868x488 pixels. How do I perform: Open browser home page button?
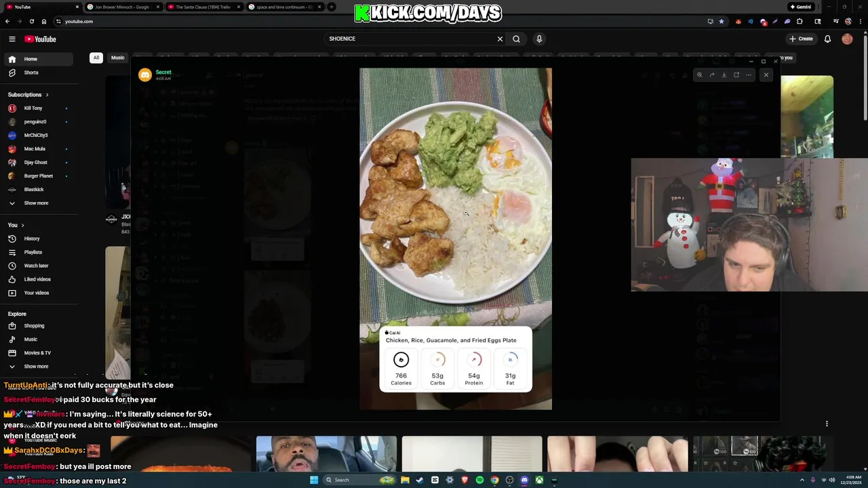coord(44,21)
